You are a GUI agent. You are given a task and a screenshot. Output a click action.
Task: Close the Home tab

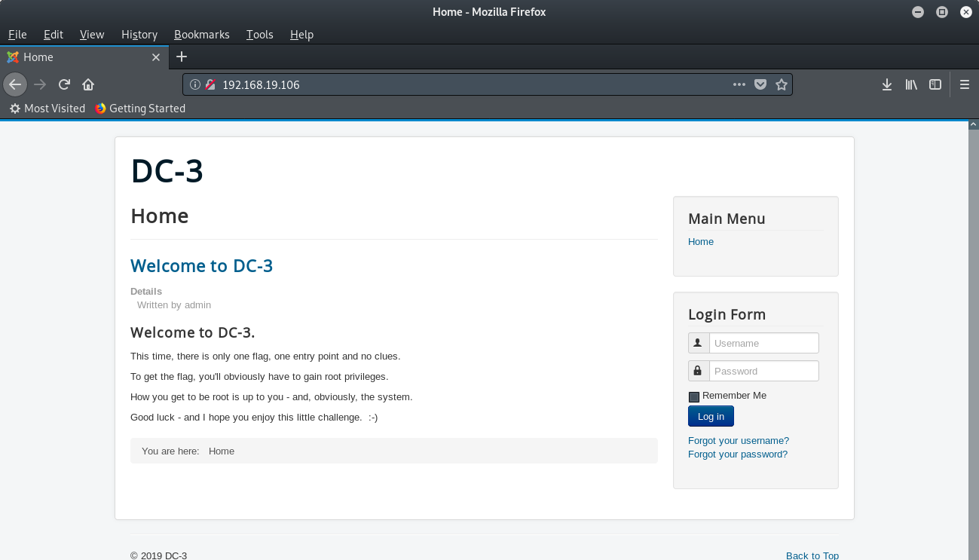click(156, 57)
